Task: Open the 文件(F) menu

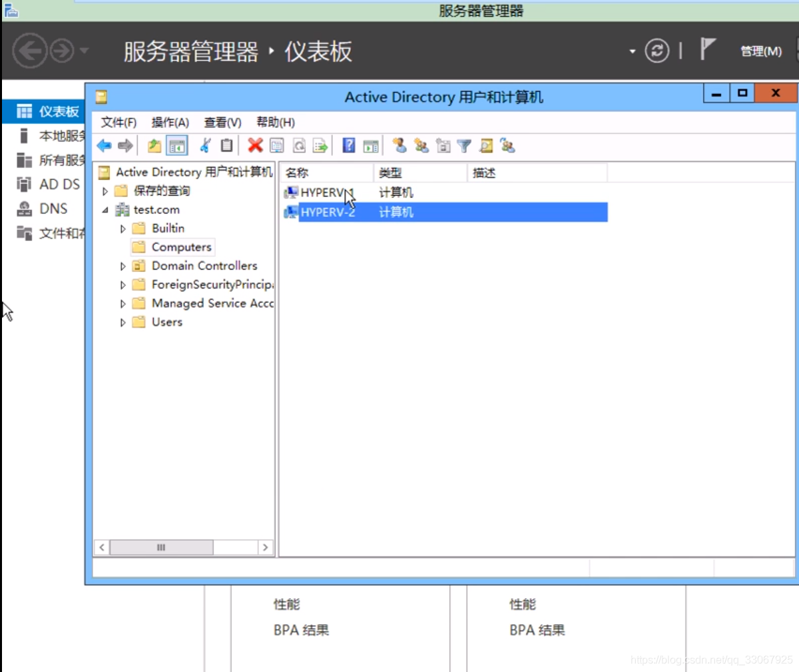Action: 119,123
